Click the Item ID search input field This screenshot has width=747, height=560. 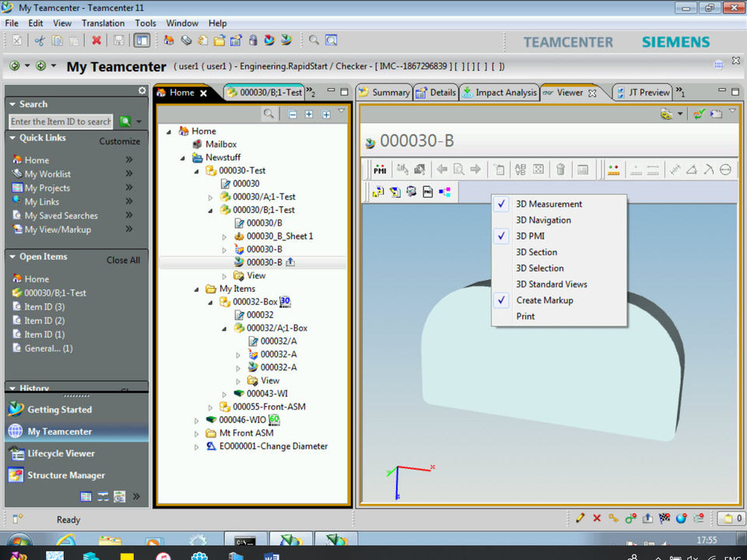click(x=61, y=121)
